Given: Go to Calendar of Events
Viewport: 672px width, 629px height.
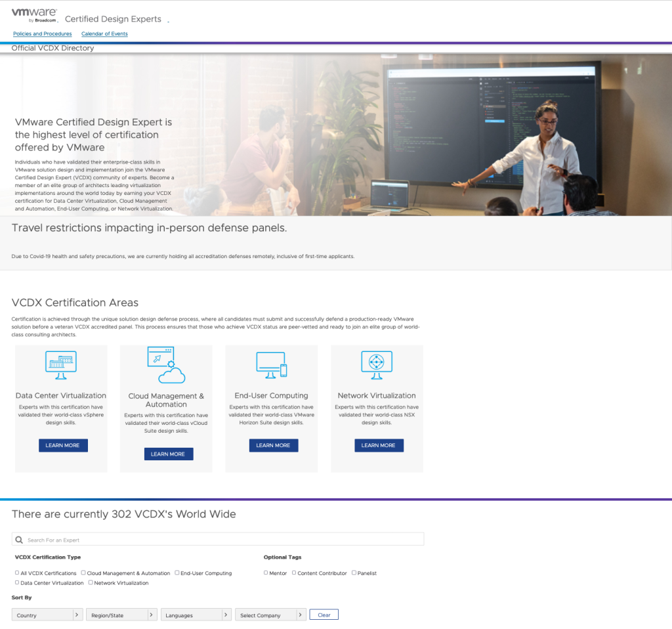Looking at the screenshot, I should pyautogui.click(x=104, y=34).
